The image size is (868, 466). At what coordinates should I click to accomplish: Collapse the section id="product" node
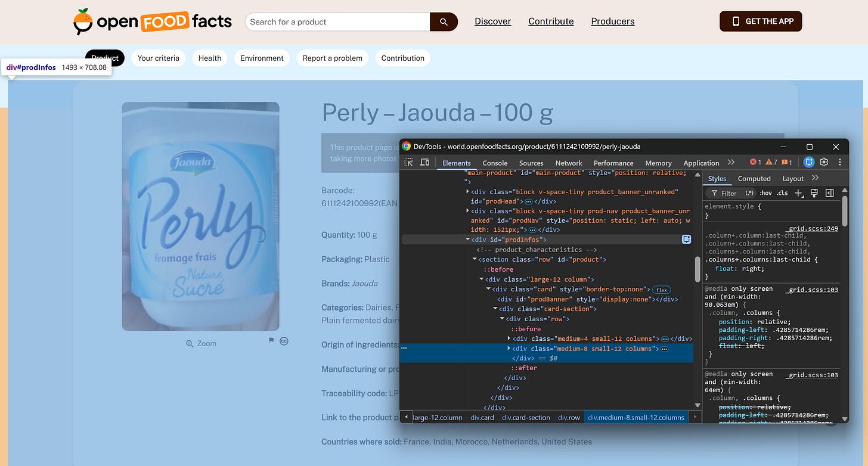click(475, 259)
